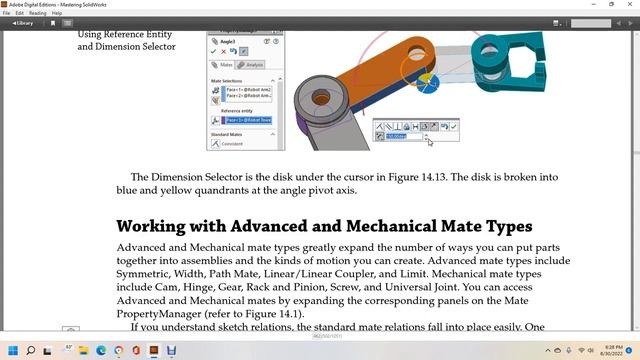Go to the next search result arrow

click(630, 23)
